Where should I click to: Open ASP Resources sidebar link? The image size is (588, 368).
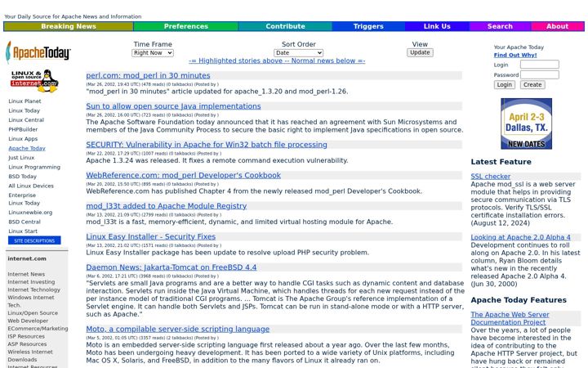[28, 344]
